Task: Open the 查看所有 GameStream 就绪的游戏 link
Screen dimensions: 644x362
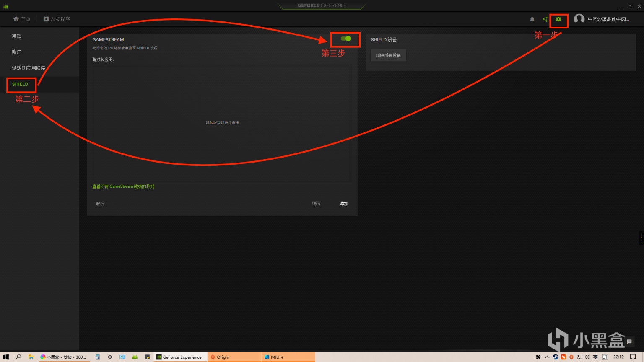Action: (123, 186)
